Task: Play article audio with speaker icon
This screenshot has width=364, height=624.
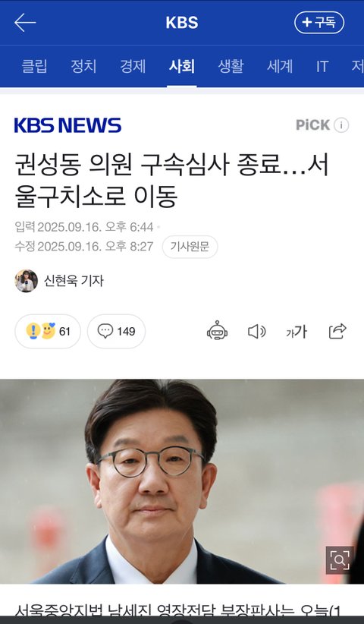Action: tap(257, 331)
